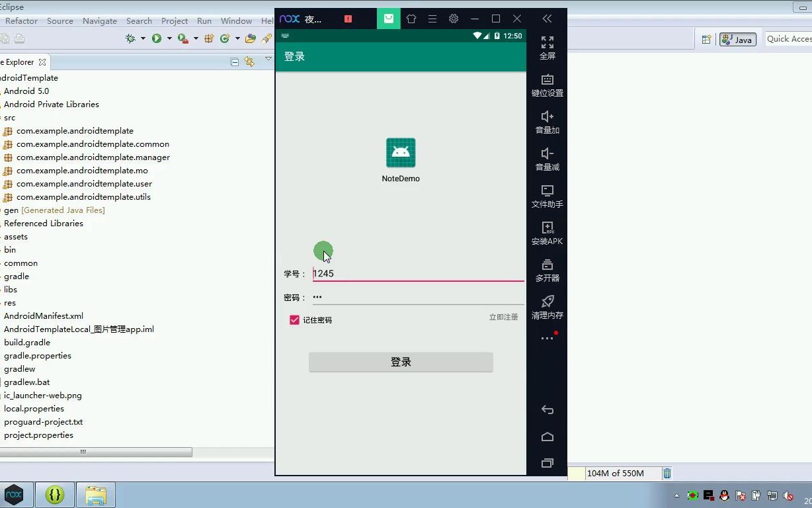Image resolution: width=812 pixels, height=508 pixels.
Task: Open the Window menu in Eclipse
Action: tap(235, 21)
